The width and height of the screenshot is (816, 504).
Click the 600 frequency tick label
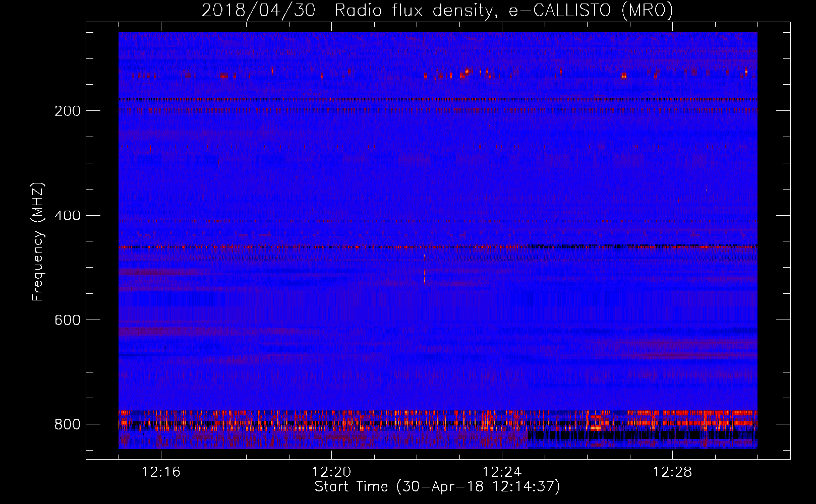coord(67,321)
